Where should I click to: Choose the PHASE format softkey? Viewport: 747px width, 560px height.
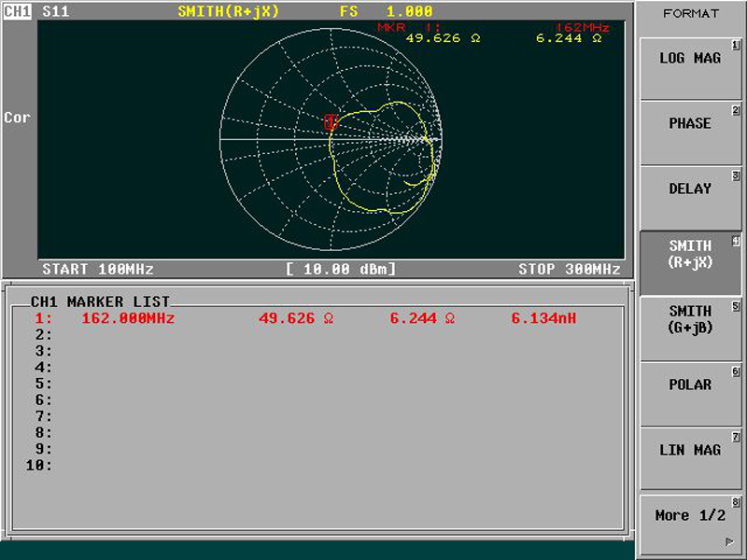pos(690,133)
